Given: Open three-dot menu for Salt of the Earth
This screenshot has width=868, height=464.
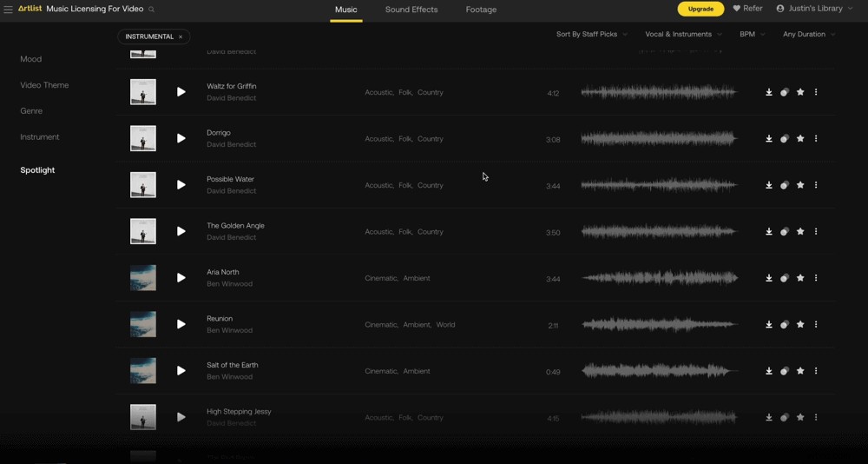Looking at the screenshot, I should click(x=816, y=371).
